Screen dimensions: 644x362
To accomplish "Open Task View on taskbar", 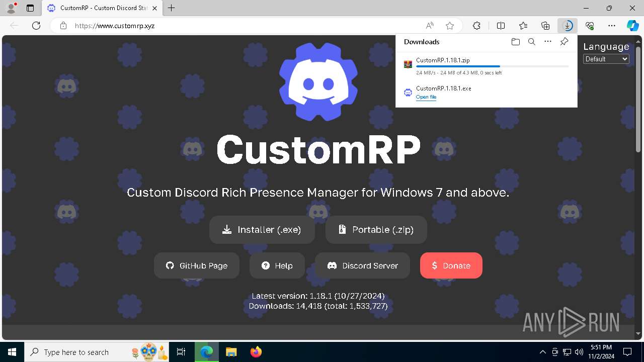I will pyautogui.click(x=182, y=352).
